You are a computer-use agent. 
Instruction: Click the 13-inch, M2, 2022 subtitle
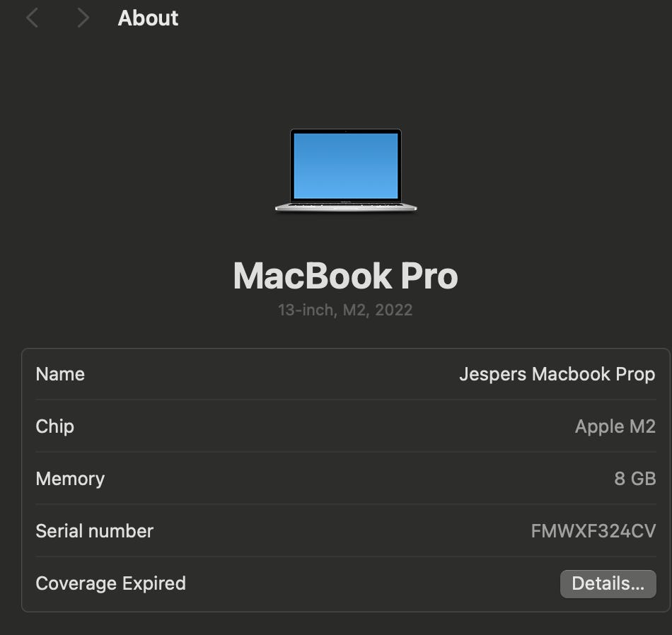click(345, 310)
